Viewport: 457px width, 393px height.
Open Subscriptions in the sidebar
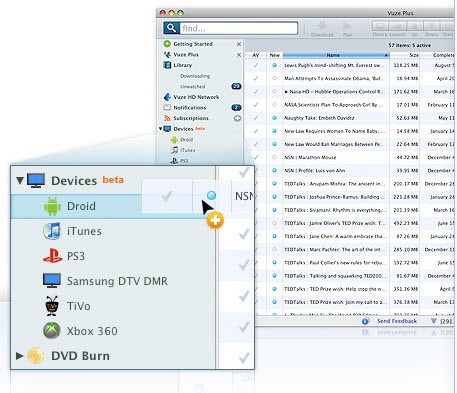click(x=191, y=118)
